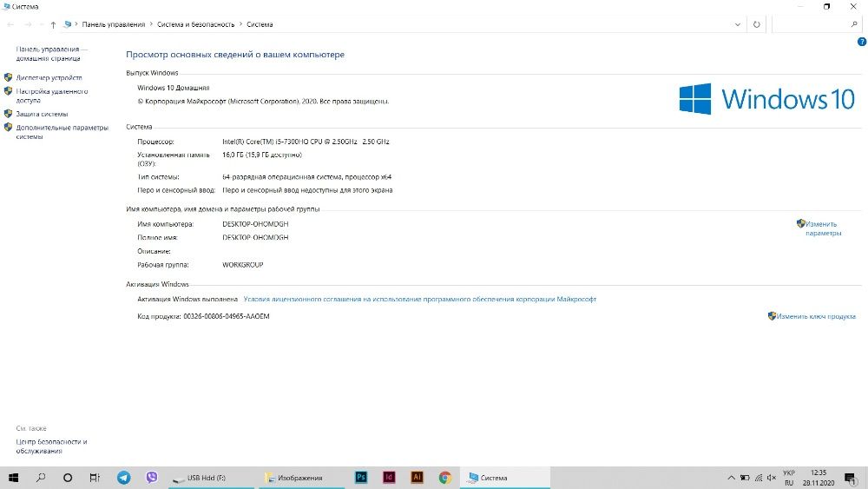Click Изменить ключ продукта link
This screenshot has height=489, width=868.
pos(816,316)
